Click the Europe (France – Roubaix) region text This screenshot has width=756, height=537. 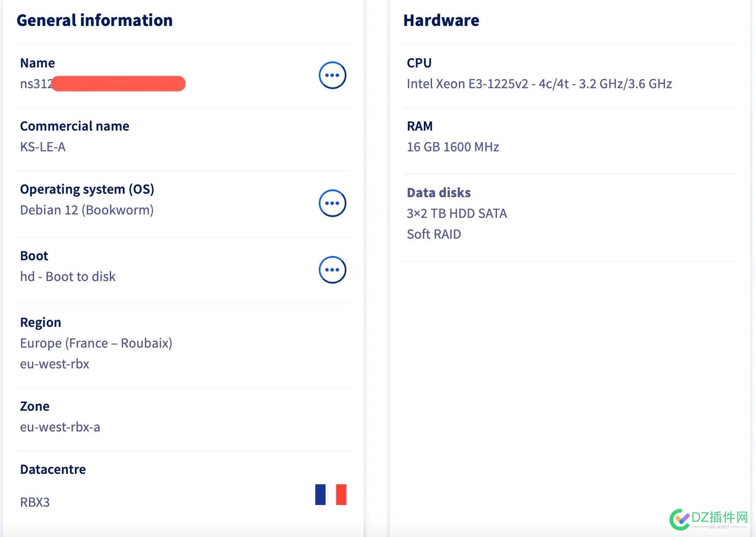point(96,343)
